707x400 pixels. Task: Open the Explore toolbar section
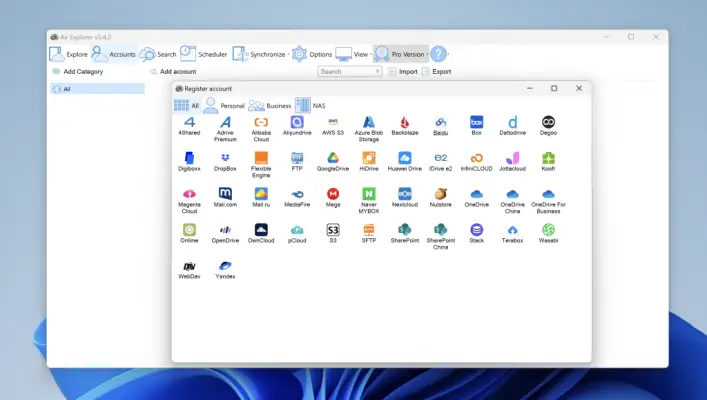tap(69, 54)
